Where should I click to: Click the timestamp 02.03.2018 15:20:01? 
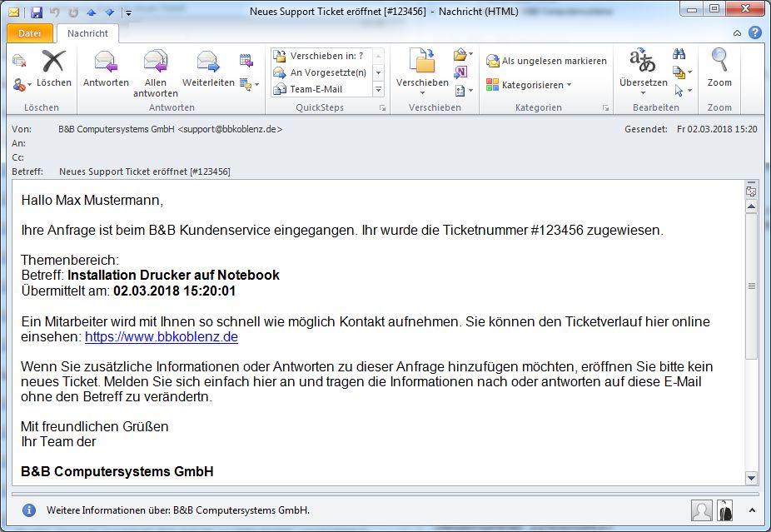point(175,291)
